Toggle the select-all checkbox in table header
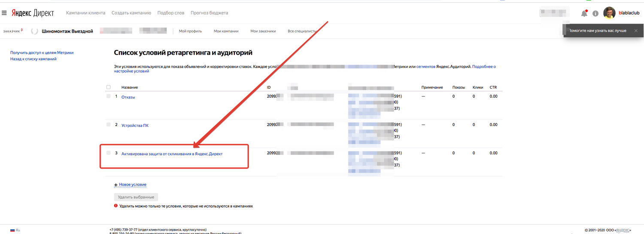Viewport: 644px width, 234px height. 108,87
